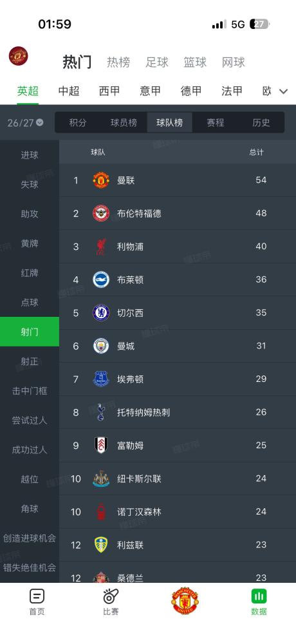The width and height of the screenshot is (296, 644).
Task: Select the 足球 top category
Action: click(157, 62)
